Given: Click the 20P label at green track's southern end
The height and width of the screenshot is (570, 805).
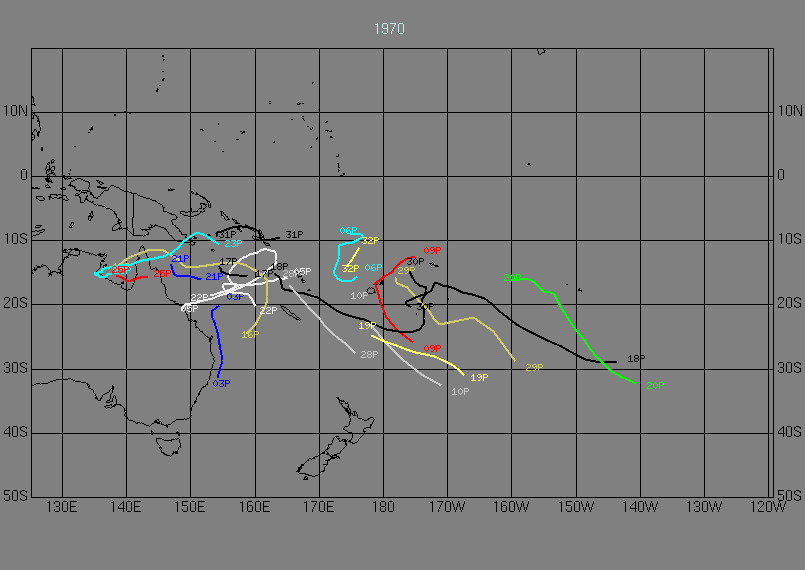Looking at the screenshot, I should pos(655,385).
